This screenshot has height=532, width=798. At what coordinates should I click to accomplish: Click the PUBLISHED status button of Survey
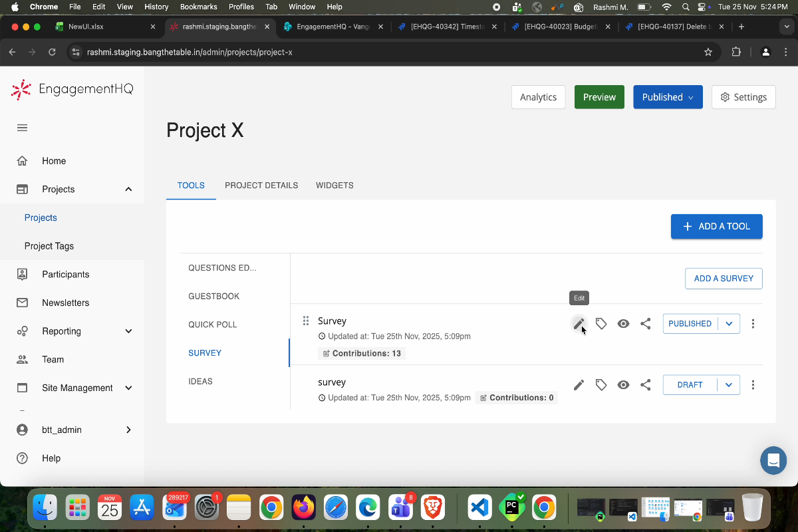click(690, 324)
